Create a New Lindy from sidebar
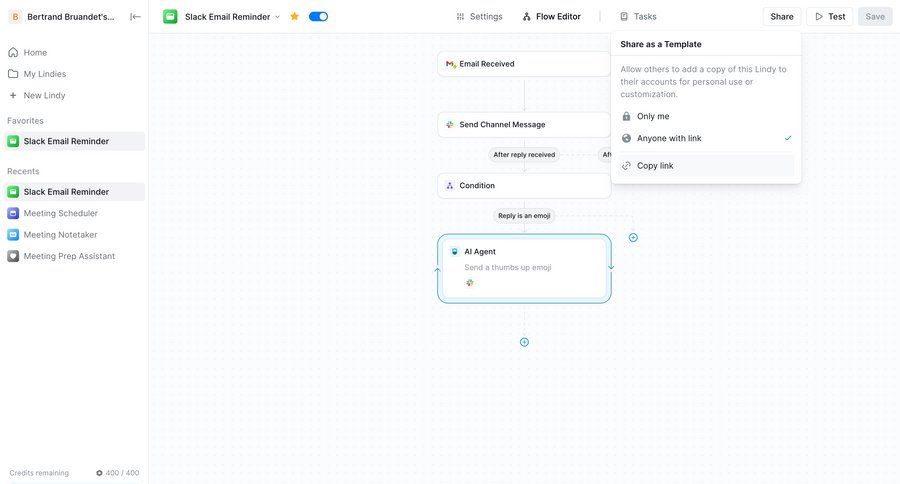 pos(74,95)
